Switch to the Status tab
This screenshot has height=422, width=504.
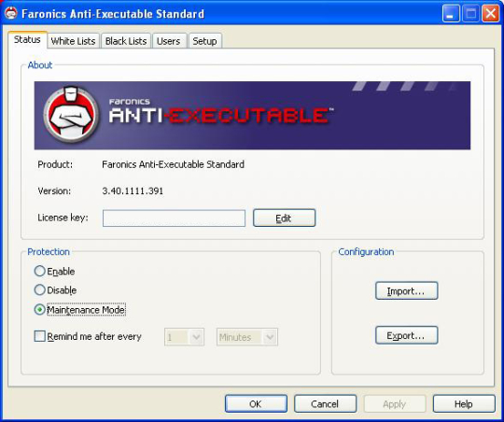(27, 39)
